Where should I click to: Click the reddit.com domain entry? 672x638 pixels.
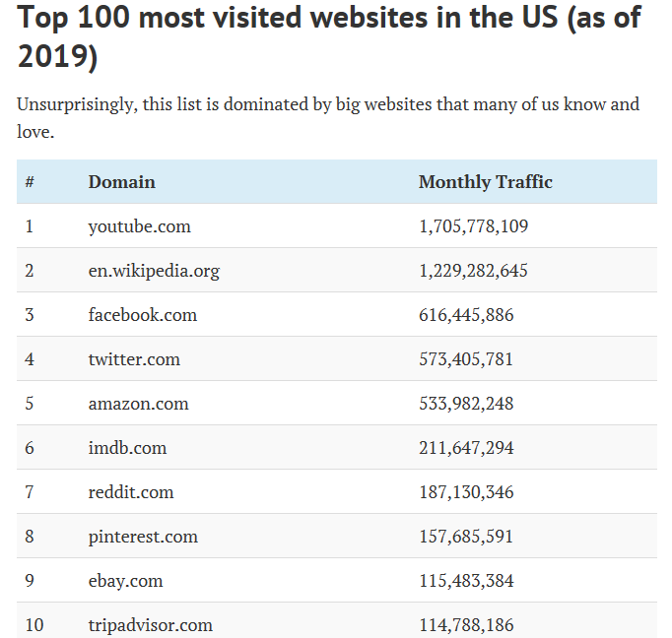tap(131, 492)
